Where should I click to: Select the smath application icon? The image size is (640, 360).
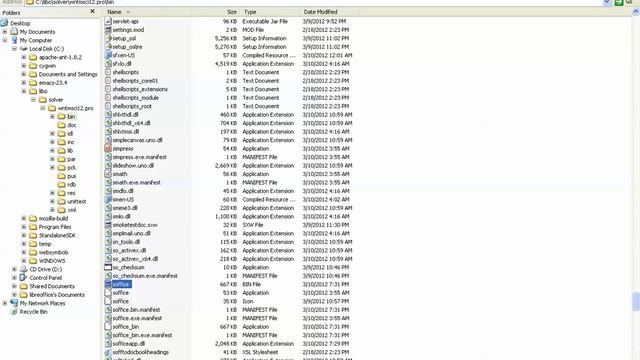[x=108, y=174]
